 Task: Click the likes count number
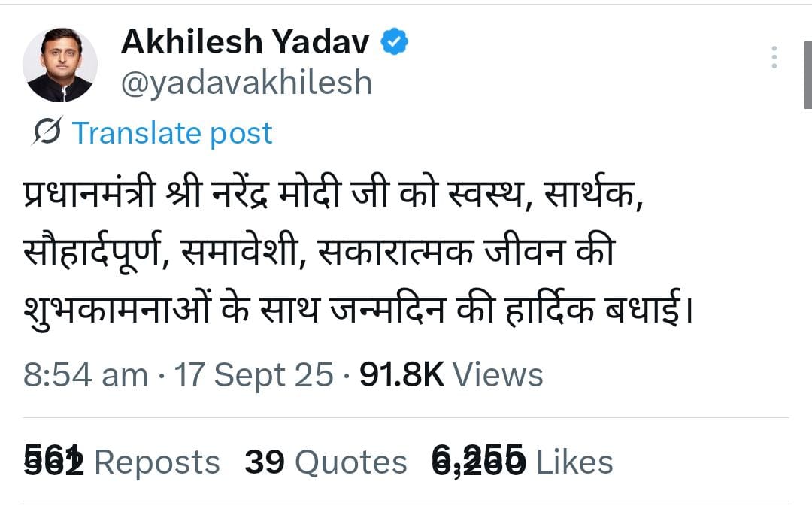pos(478,461)
